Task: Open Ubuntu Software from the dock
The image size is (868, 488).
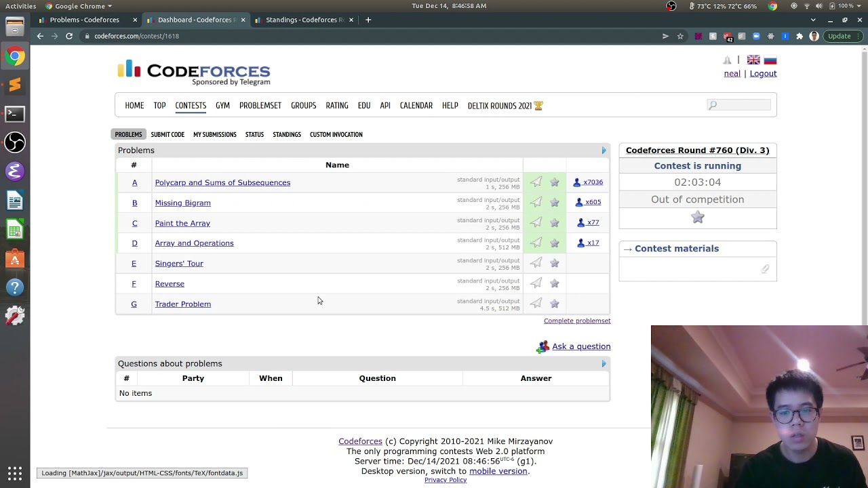Action: [x=14, y=259]
